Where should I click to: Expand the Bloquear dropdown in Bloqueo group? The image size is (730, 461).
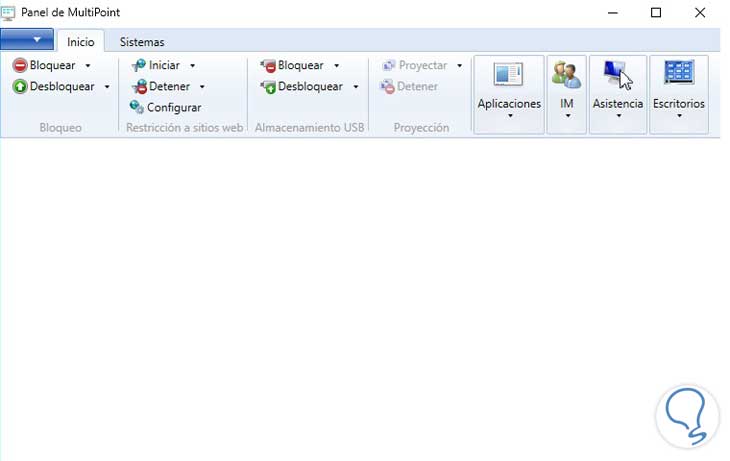(x=88, y=66)
